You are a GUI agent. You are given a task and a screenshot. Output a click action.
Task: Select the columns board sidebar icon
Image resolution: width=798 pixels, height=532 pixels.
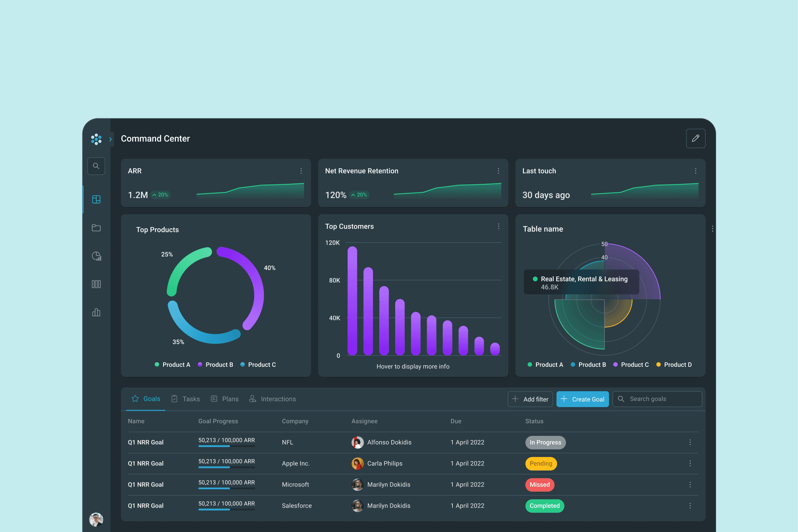click(x=96, y=284)
